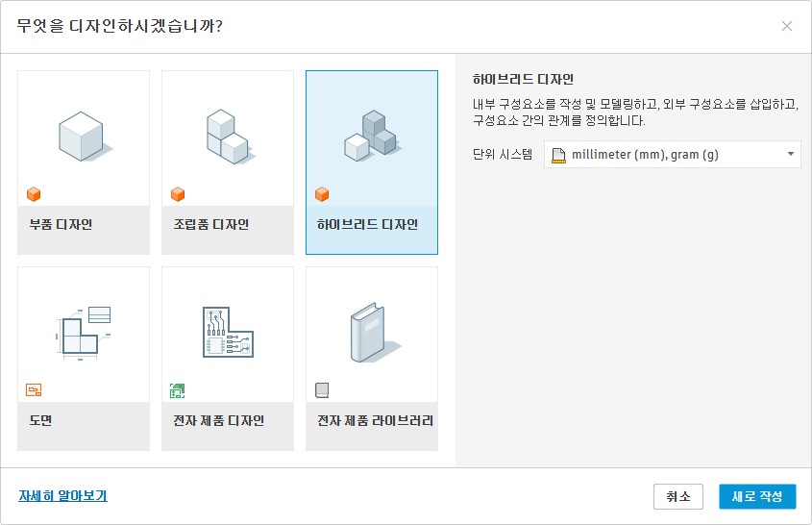Click the stacked cubes Assembly Design illustration

click(227, 136)
